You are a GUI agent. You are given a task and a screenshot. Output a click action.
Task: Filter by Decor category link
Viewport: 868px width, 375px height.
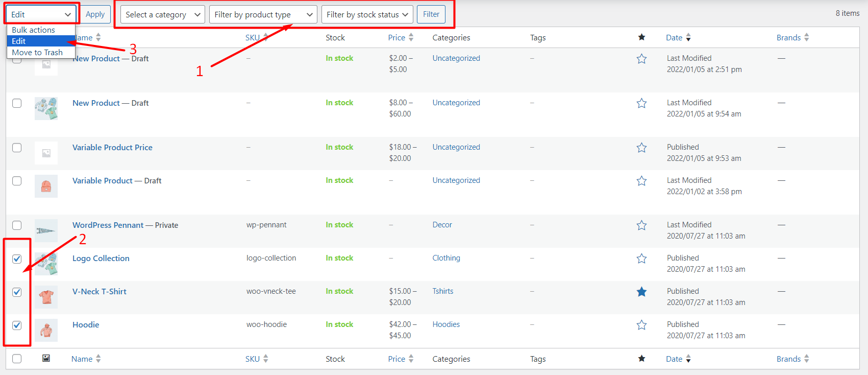(x=442, y=225)
